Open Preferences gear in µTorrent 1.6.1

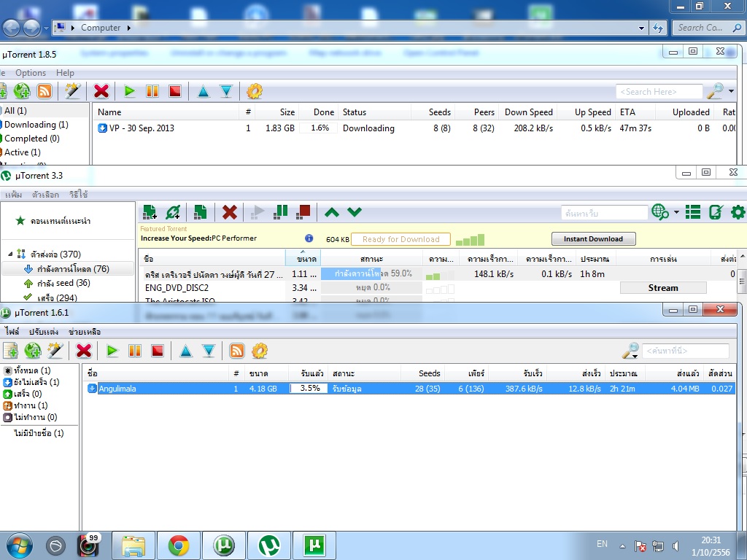[x=260, y=351]
